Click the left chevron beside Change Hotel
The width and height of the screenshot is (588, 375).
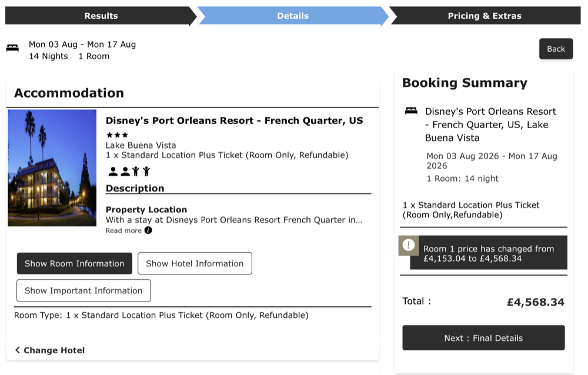coord(18,350)
